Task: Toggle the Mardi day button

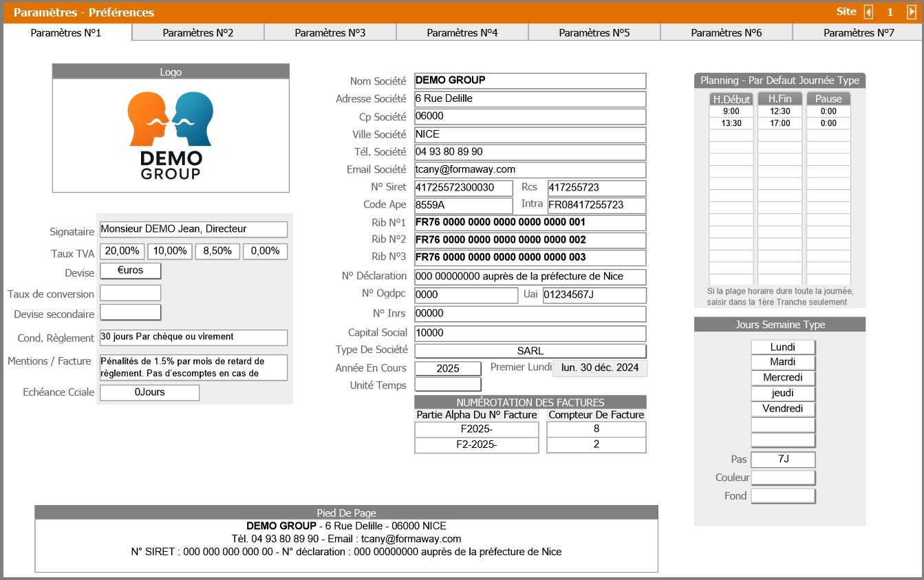Action: [x=783, y=362]
